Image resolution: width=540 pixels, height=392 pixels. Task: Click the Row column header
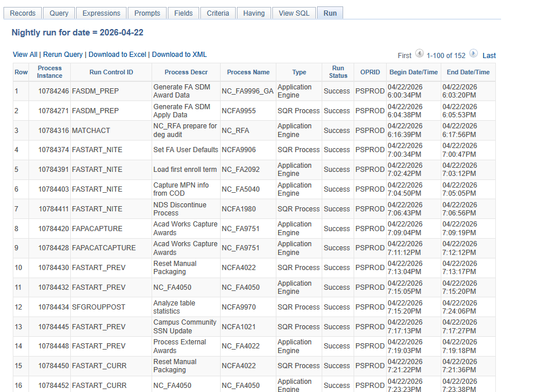tap(21, 72)
